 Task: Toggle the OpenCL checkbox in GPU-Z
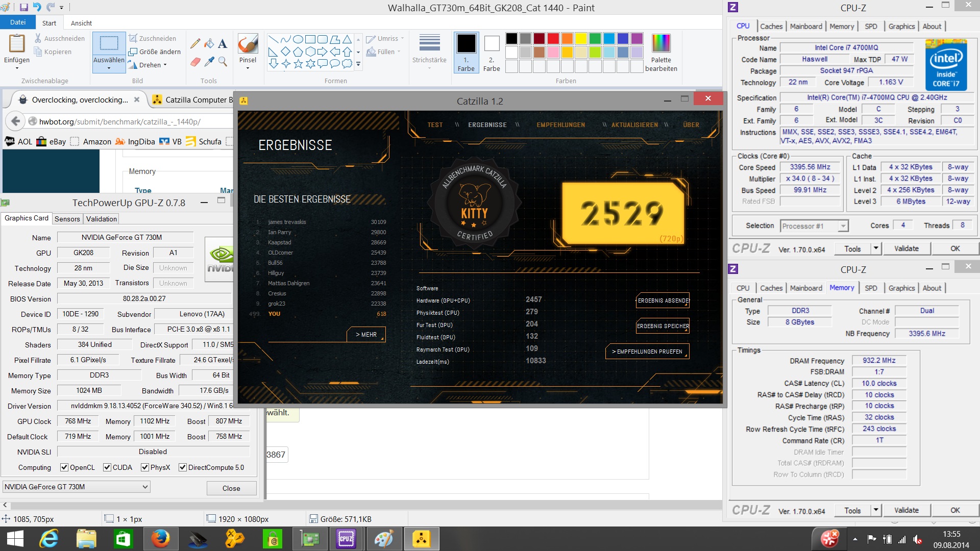click(64, 467)
